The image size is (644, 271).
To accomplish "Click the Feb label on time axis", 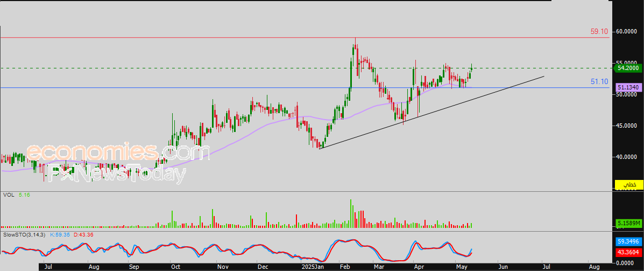I will click(344, 267).
